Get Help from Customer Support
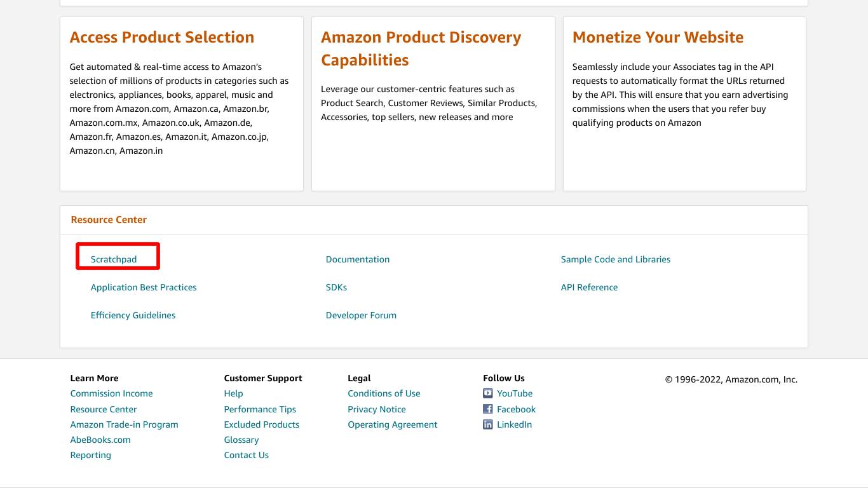 pyautogui.click(x=233, y=393)
